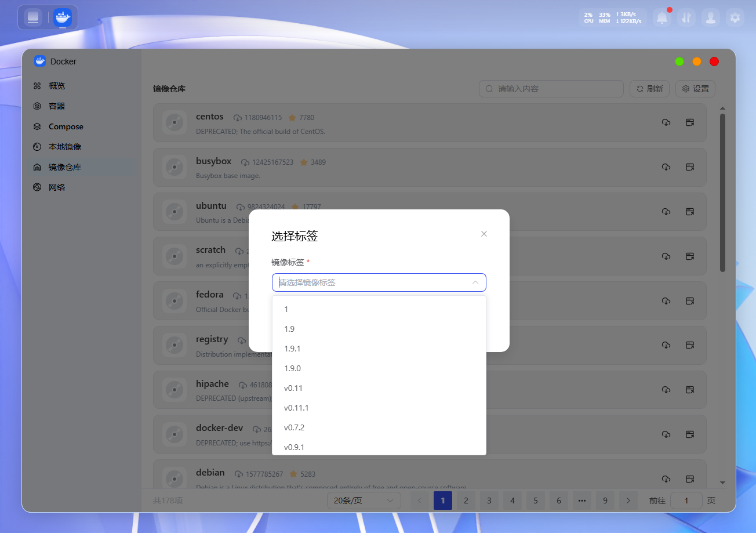Select tag v0.7.2 from the list

pos(379,427)
